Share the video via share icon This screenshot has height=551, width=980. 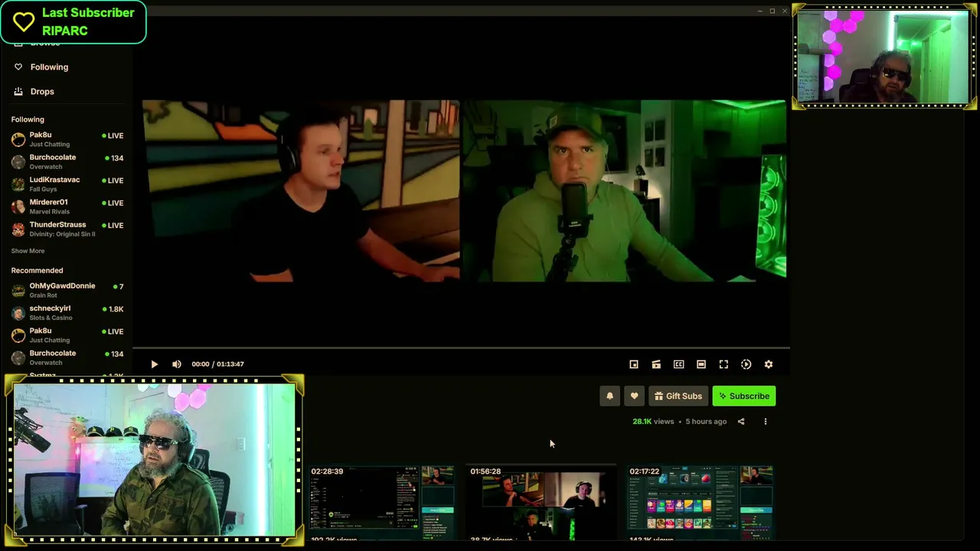click(741, 422)
